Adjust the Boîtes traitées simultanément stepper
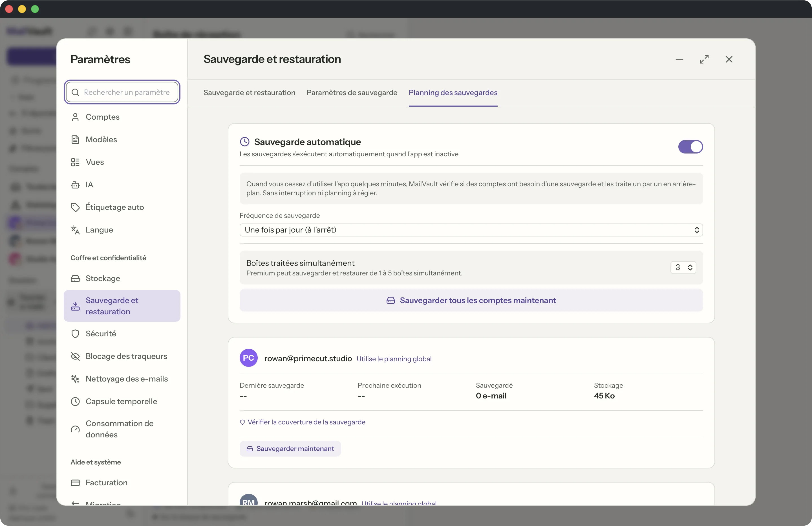Image resolution: width=812 pixels, height=526 pixels. (683, 268)
